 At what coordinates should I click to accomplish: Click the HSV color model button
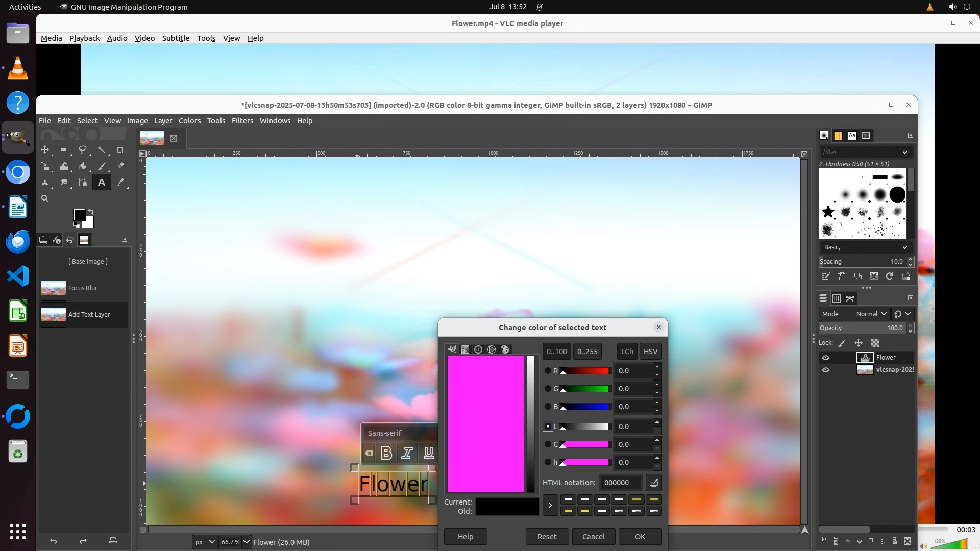[650, 352]
